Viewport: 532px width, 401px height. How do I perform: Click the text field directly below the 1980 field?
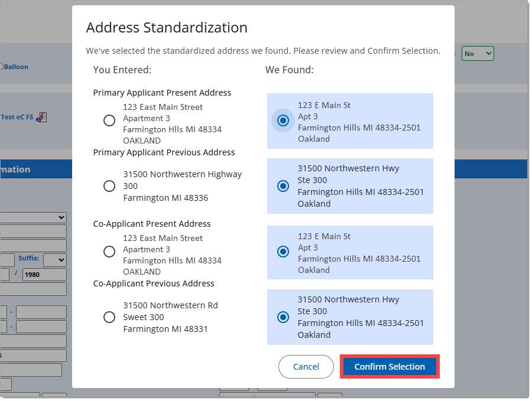click(34, 289)
